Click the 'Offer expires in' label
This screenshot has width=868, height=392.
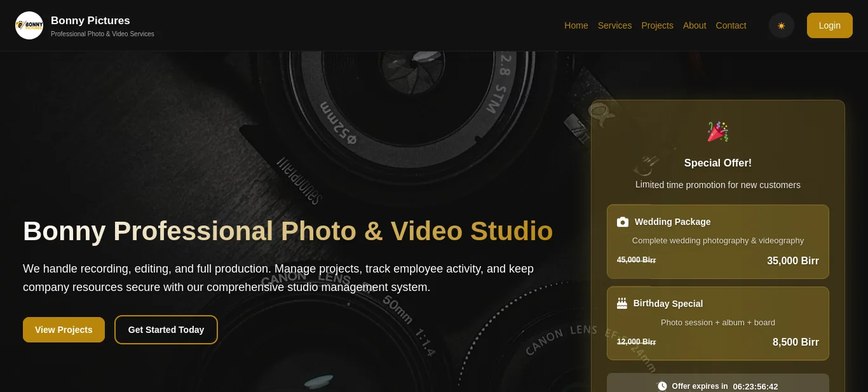700,386
